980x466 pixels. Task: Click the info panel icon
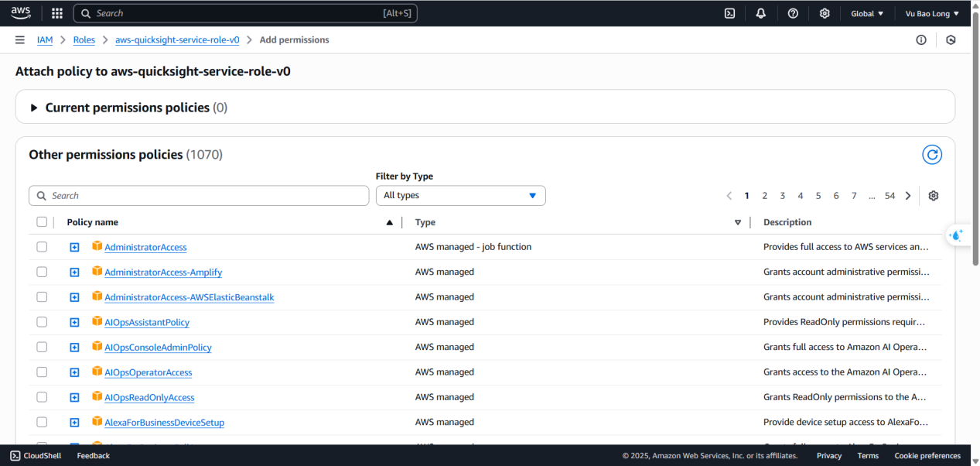tap(921, 39)
